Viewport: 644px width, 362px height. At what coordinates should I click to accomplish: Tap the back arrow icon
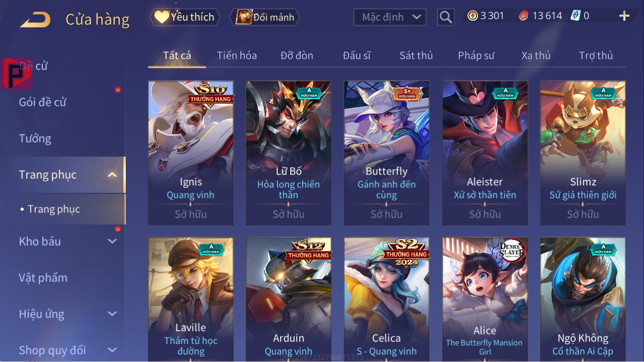35,20
